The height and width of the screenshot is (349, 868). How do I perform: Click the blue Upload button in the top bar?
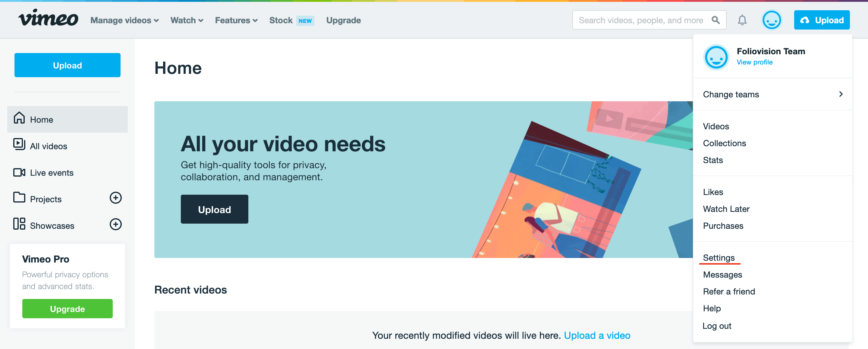(822, 20)
